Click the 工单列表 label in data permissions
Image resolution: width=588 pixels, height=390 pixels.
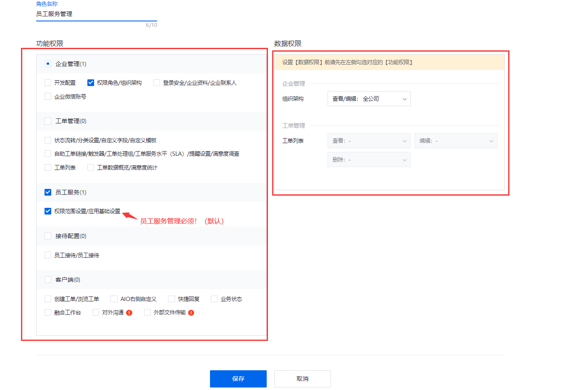pos(293,141)
